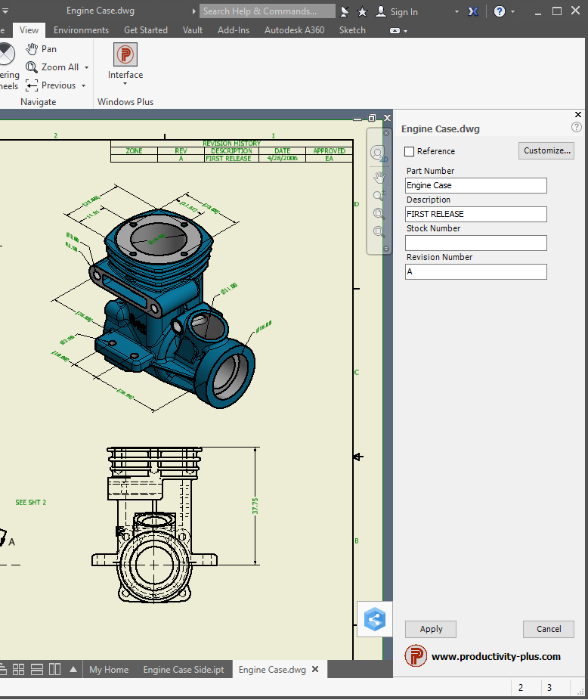Click the favorites star icon in title bar
Screen dimensions: 588x700
[x=362, y=11]
